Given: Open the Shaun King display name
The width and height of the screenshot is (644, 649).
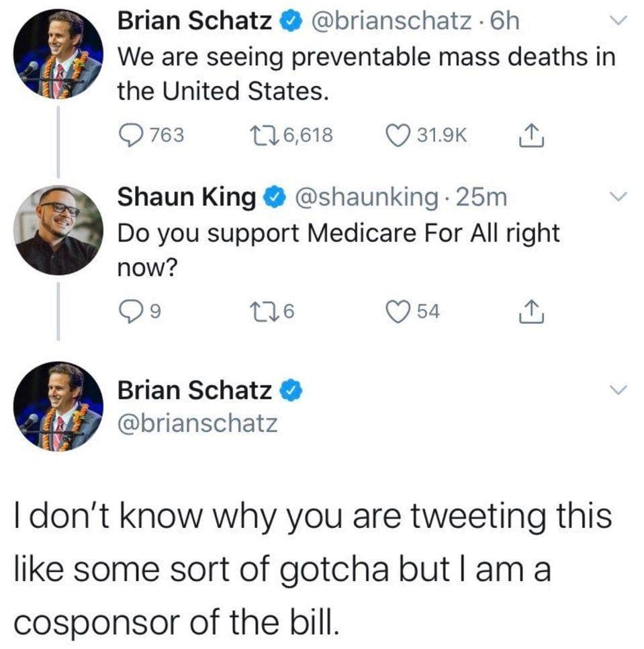Looking at the screenshot, I should click(x=186, y=198).
